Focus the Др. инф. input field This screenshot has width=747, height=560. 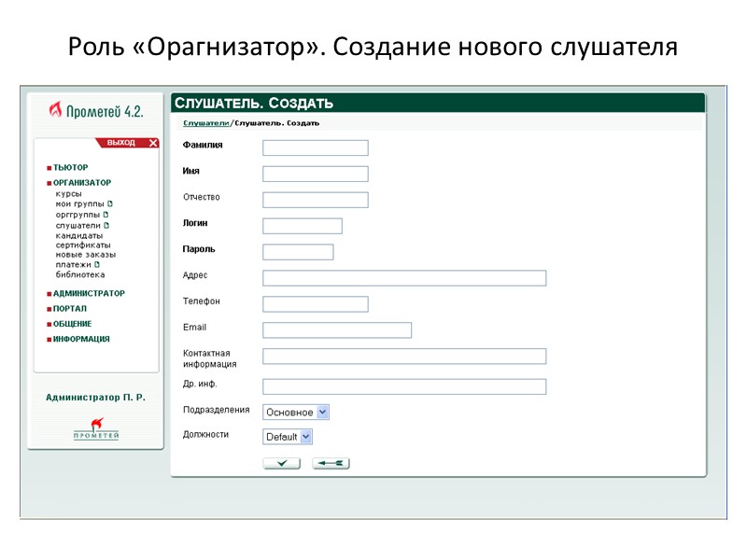pyautogui.click(x=404, y=386)
